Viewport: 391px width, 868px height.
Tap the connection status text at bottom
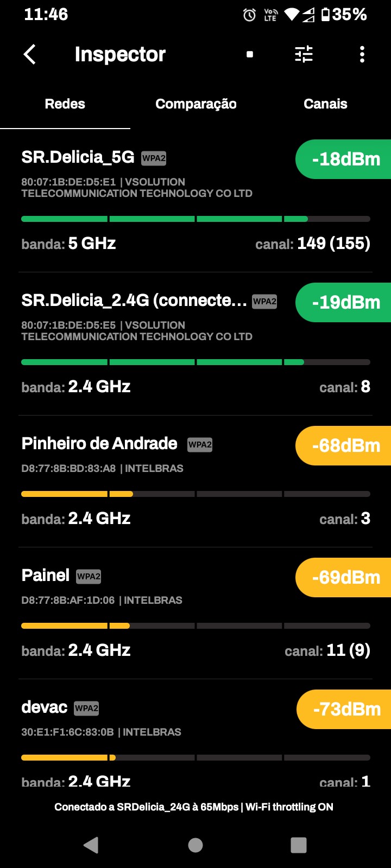pyautogui.click(x=194, y=807)
